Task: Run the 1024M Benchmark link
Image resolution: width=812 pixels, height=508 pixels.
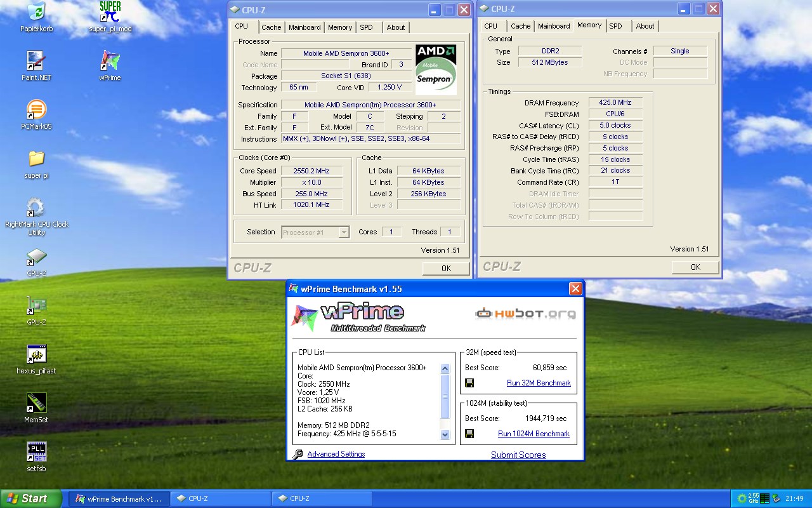Action: click(534, 434)
